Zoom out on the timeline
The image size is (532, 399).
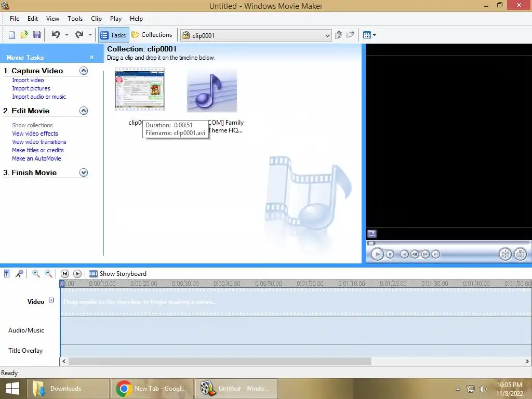[48, 273]
